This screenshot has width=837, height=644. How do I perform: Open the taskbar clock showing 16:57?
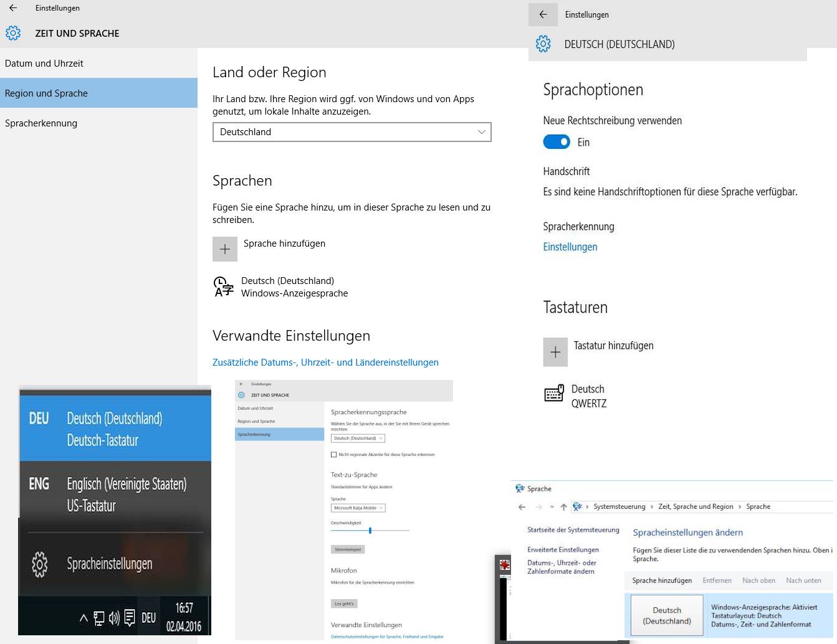tap(184, 617)
